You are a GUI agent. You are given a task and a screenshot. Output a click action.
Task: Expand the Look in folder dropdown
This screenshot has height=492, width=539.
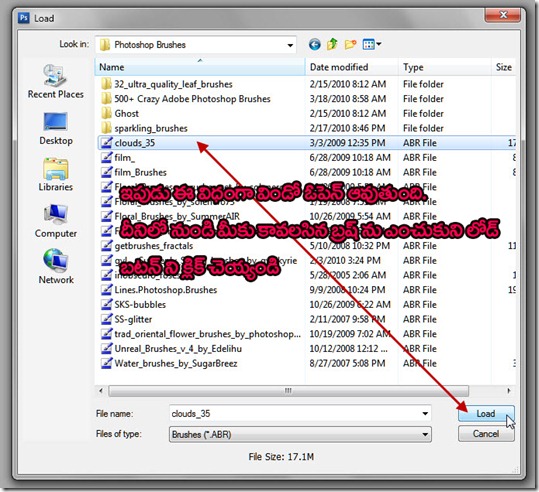290,45
